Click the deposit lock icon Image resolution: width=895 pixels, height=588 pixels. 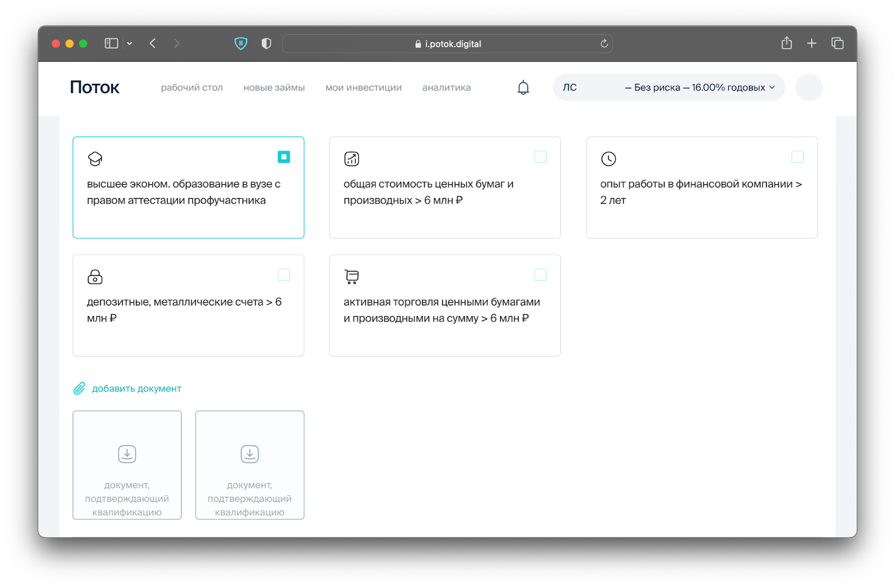point(95,276)
